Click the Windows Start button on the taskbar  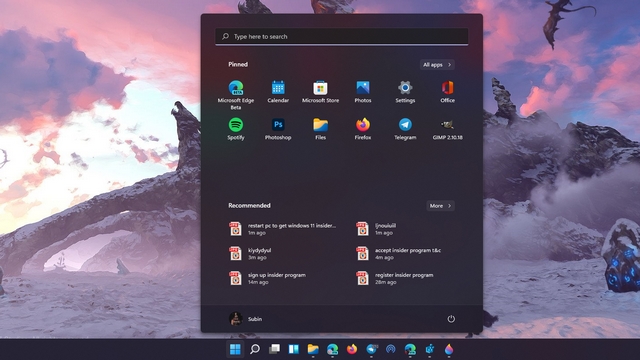235,349
